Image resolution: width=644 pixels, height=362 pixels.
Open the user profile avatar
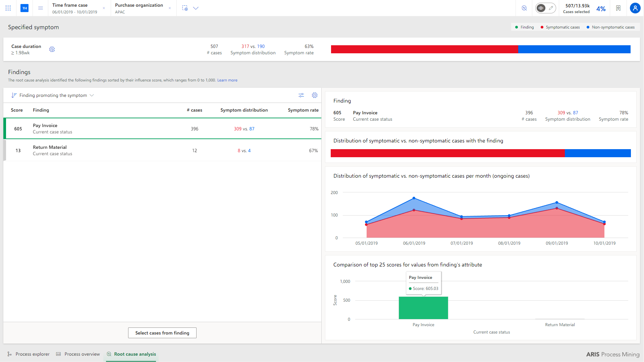[635, 8]
